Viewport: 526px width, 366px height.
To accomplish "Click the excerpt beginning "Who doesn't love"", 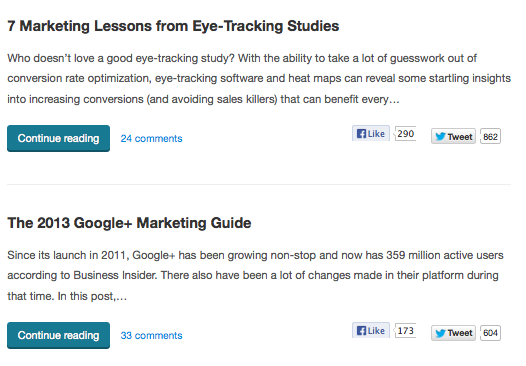I will click(259, 79).
